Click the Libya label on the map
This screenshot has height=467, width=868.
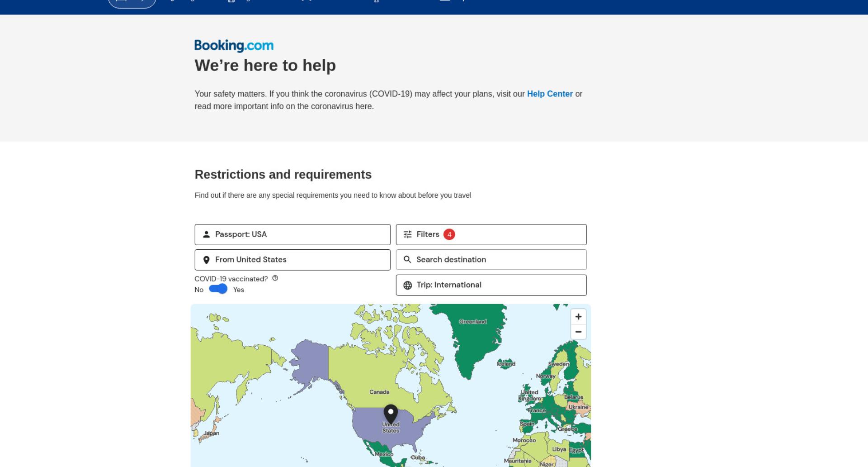559,449
